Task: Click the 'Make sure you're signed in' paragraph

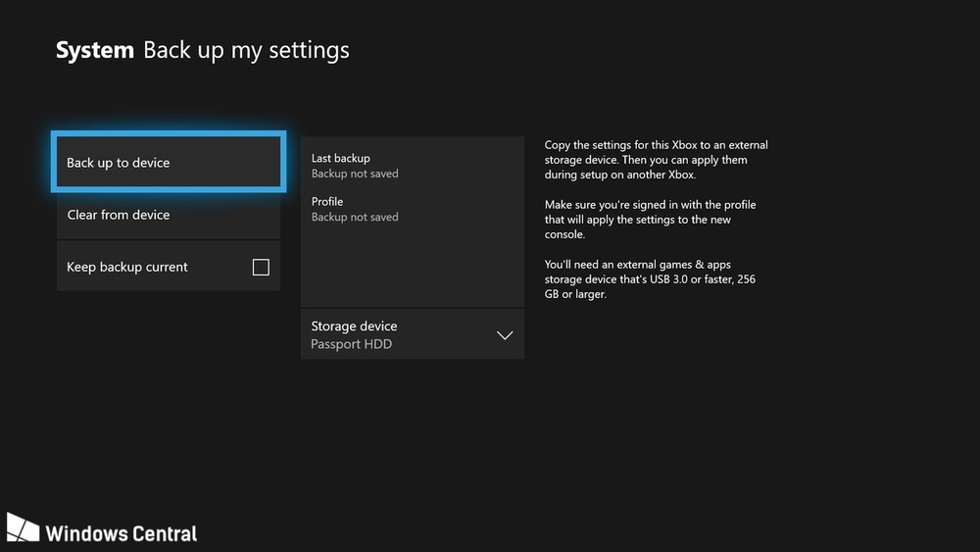Action: (650, 220)
